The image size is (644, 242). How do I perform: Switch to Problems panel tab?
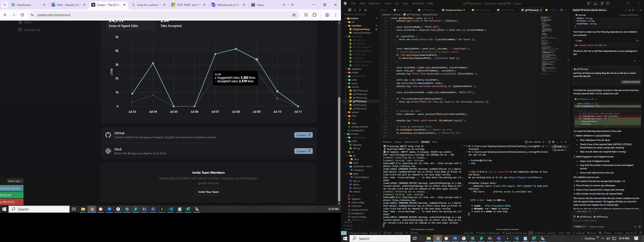(387, 142)
